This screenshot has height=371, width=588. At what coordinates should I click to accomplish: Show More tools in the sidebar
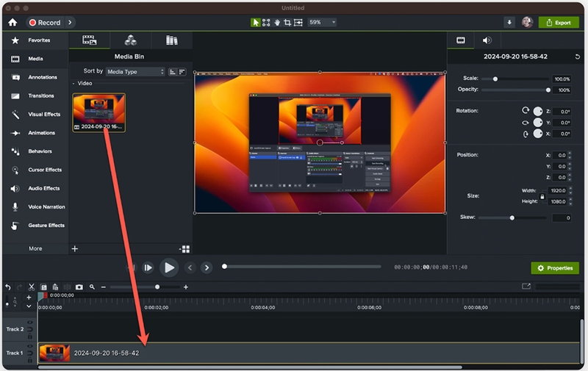click(x=35, y=249)
